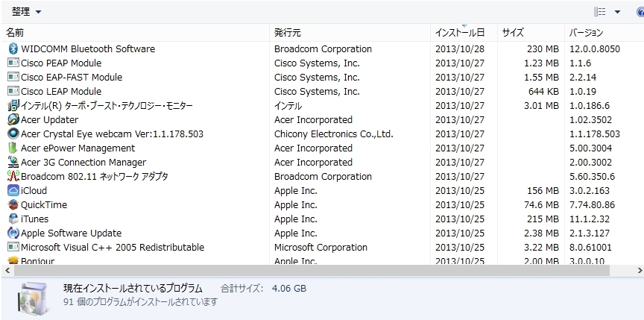
Task: Click version 12.0.0.8050
Action: [595, 49]
